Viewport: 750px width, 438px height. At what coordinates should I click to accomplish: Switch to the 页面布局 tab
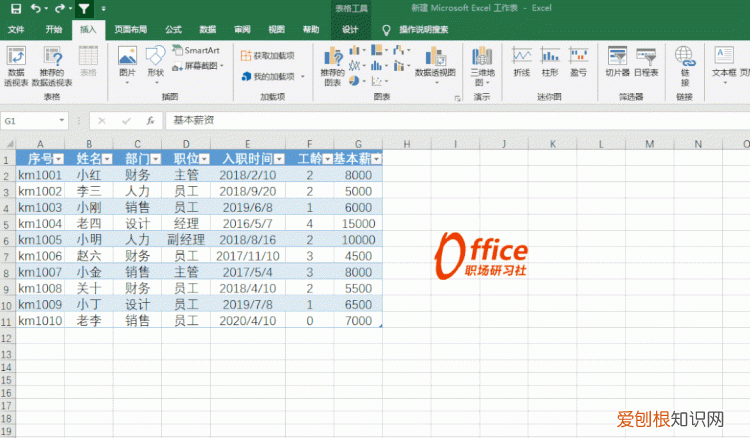pos(131,30)
